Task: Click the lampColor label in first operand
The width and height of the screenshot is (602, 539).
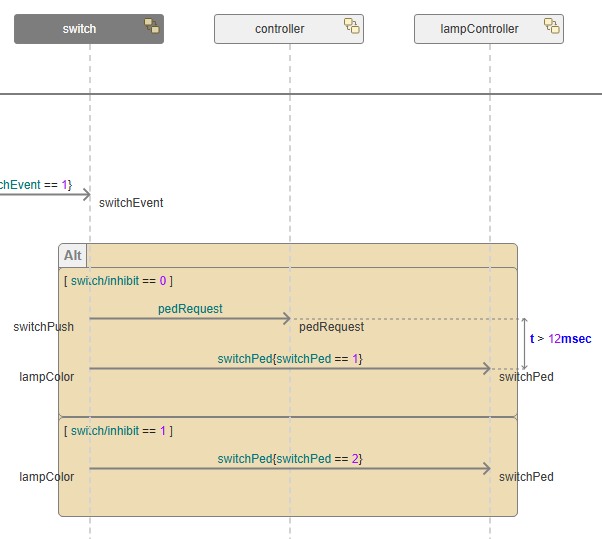Action: [46, 377]
